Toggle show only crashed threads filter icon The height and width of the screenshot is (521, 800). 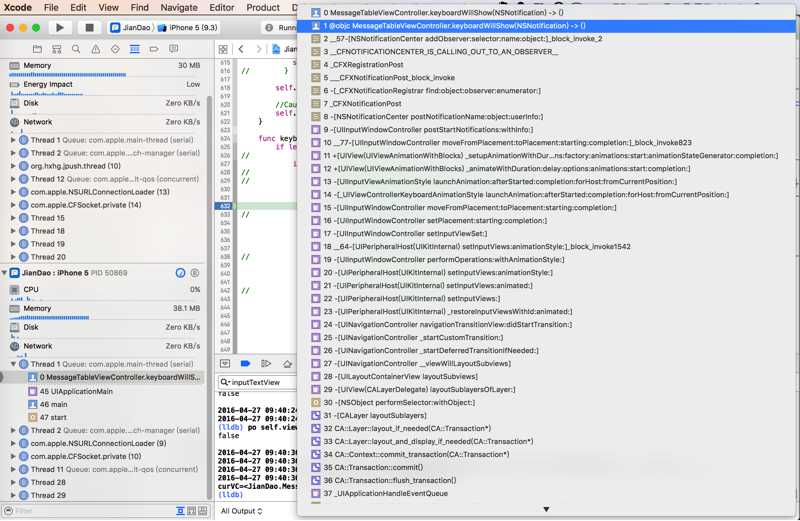coord(180,511)
